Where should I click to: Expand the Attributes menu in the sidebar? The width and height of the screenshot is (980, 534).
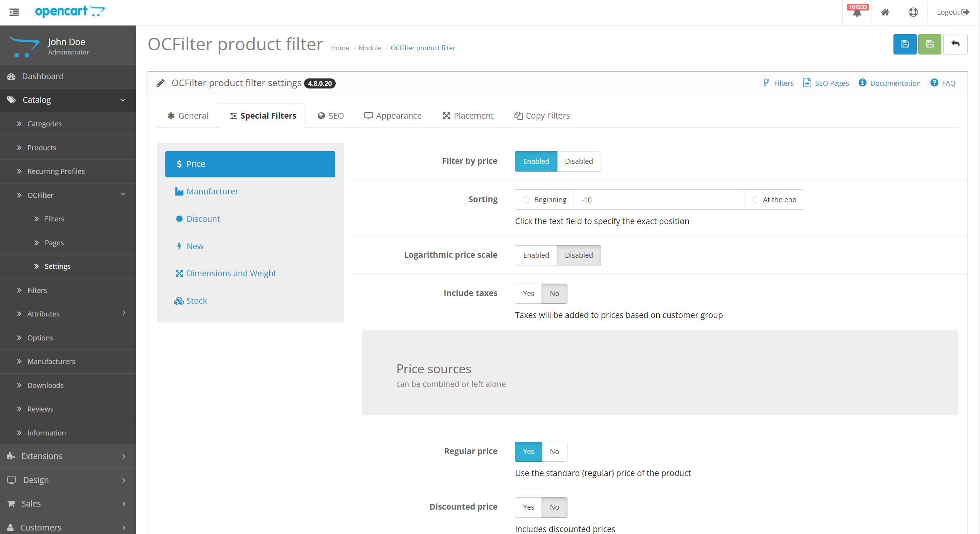(43, 314)
